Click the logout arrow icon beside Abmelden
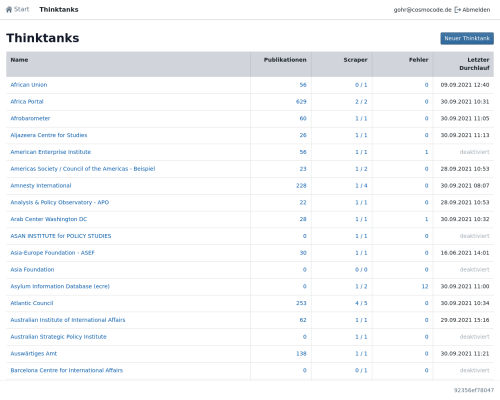Image resolution: width=500 pixels, height=400 pixels. coord(458,10)
